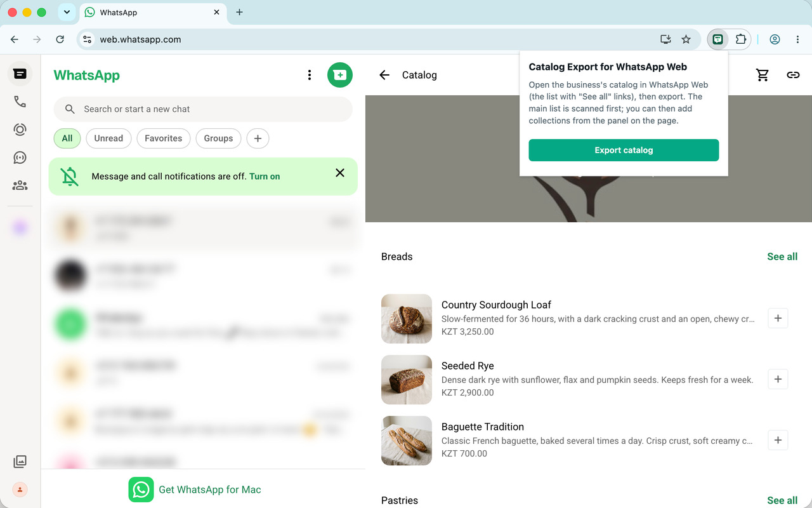Image resolution: width=812 pixels, height=508 pixels.
Task: Open the shopping cart
Action: point(763,75)
